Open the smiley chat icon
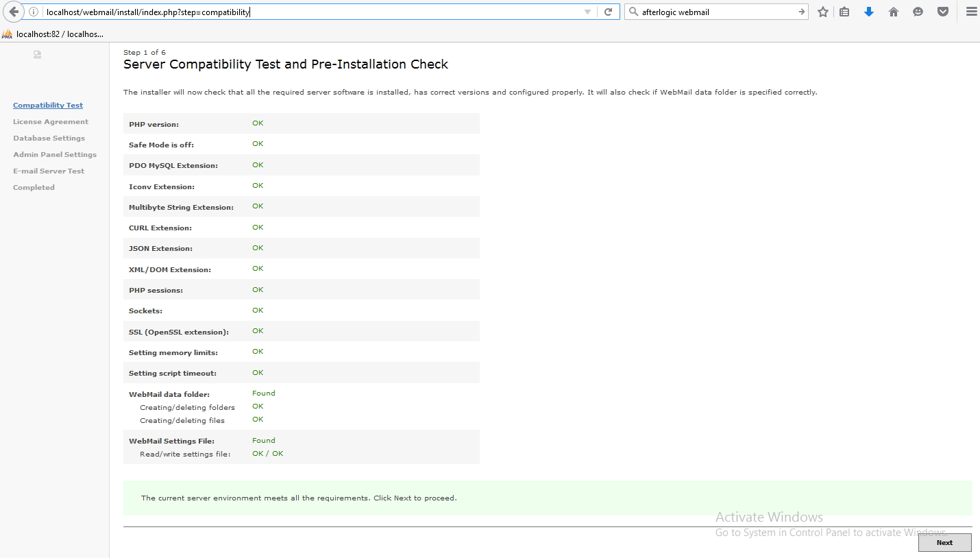The image size is (980, 558). coord(918,12)
